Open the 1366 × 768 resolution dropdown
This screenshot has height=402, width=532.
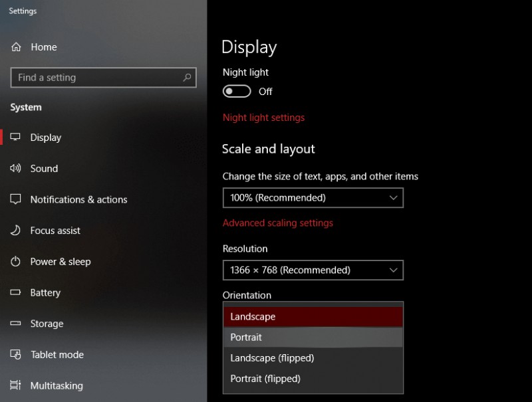click(x=313, y=270)
